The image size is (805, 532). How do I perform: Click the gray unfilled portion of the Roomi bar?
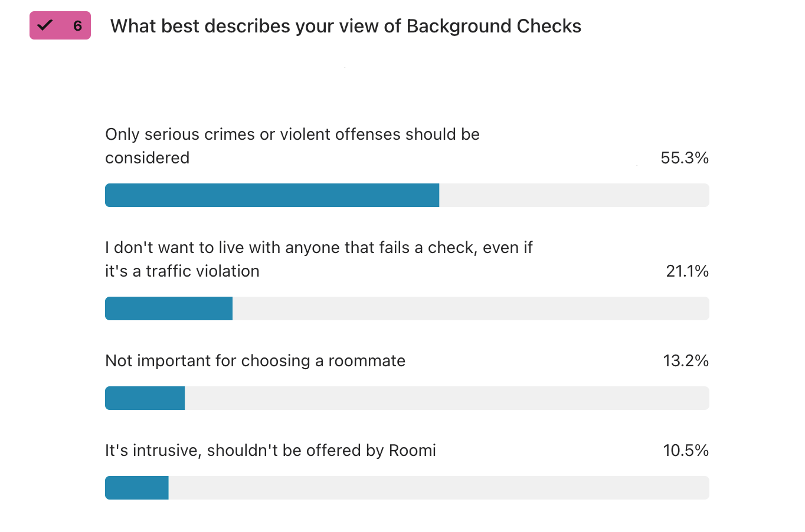point(439,488)
